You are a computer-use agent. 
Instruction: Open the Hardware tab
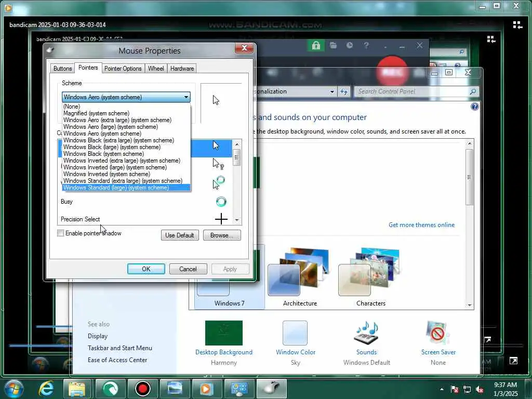(x=182, y=69)
